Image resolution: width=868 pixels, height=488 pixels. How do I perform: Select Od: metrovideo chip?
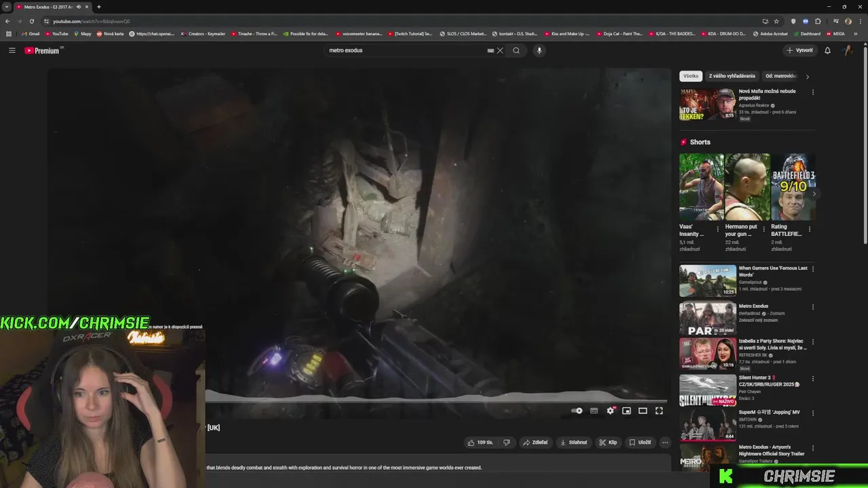(x=780, y=76)
